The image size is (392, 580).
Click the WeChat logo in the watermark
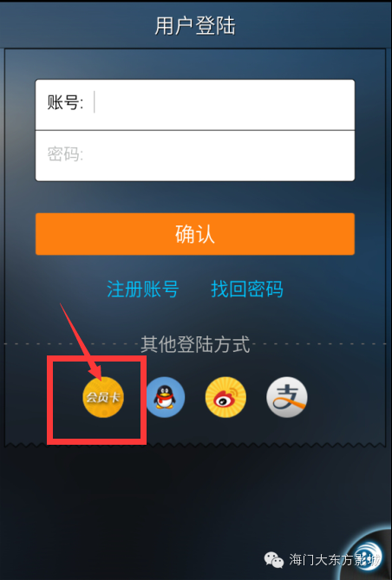tap(273, 560)
